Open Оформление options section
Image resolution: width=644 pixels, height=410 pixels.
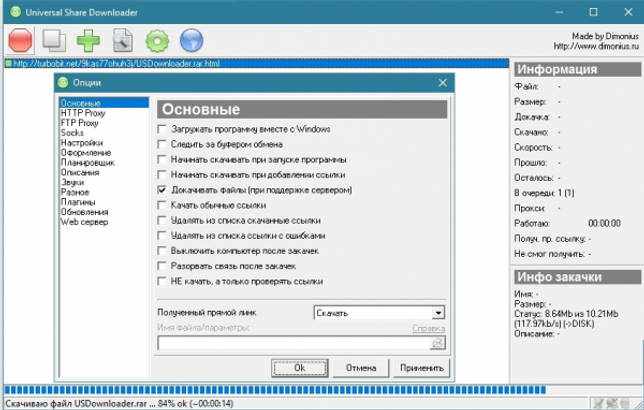86,152
